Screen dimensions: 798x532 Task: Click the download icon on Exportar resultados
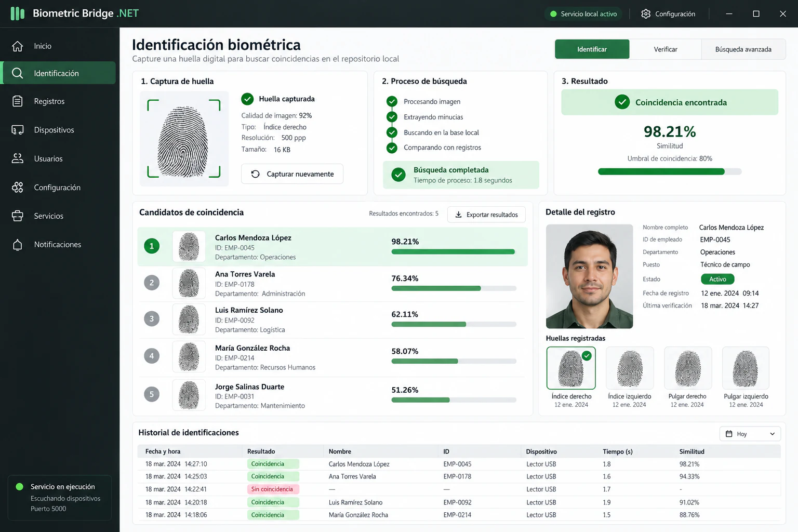pyautogui.click(x=458, y=215)
